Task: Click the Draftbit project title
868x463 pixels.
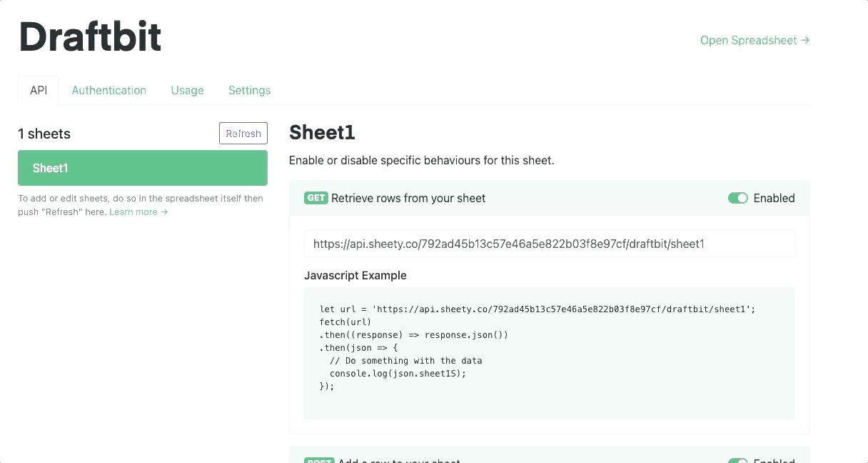Action: tap(90, 36)
